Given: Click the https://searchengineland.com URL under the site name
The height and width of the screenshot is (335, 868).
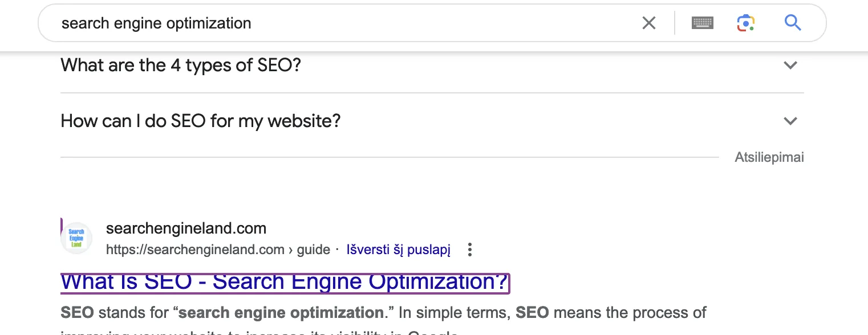Looking at the screenshot, I should [x=195, y=250].
